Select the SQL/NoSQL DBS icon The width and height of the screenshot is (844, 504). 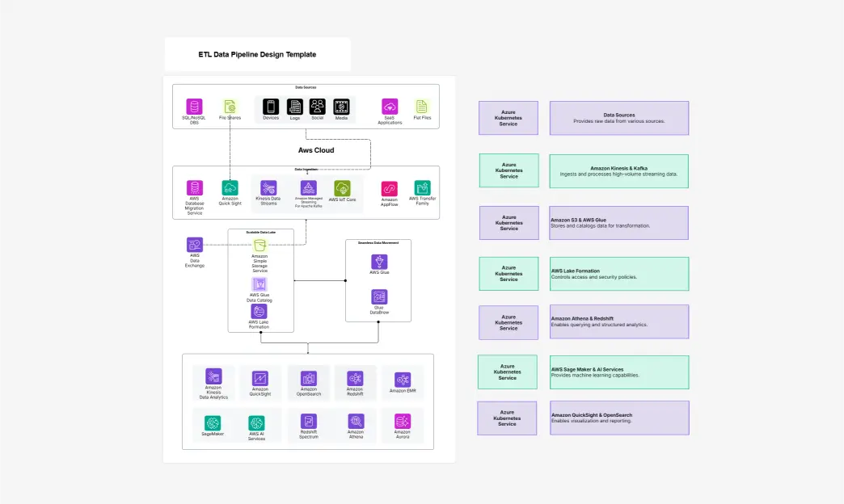click(x=194, y=107)
